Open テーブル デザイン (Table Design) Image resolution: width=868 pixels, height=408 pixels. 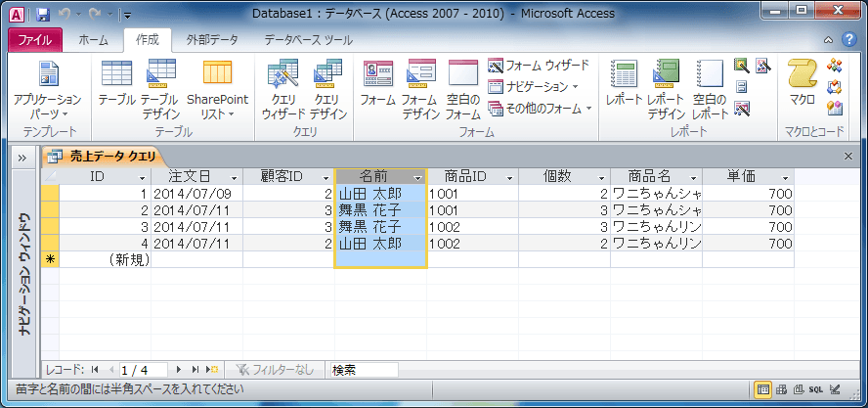pyautogui.click(x=160, y=89)
